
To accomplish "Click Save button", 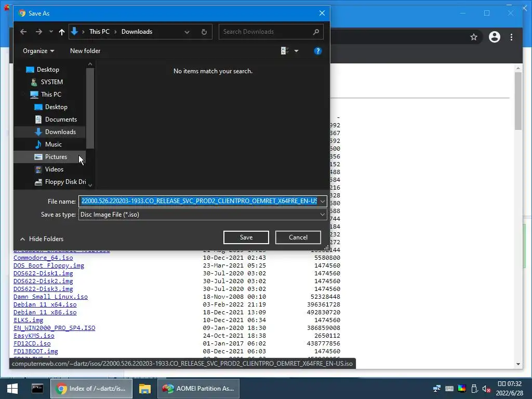I will 246,237.
